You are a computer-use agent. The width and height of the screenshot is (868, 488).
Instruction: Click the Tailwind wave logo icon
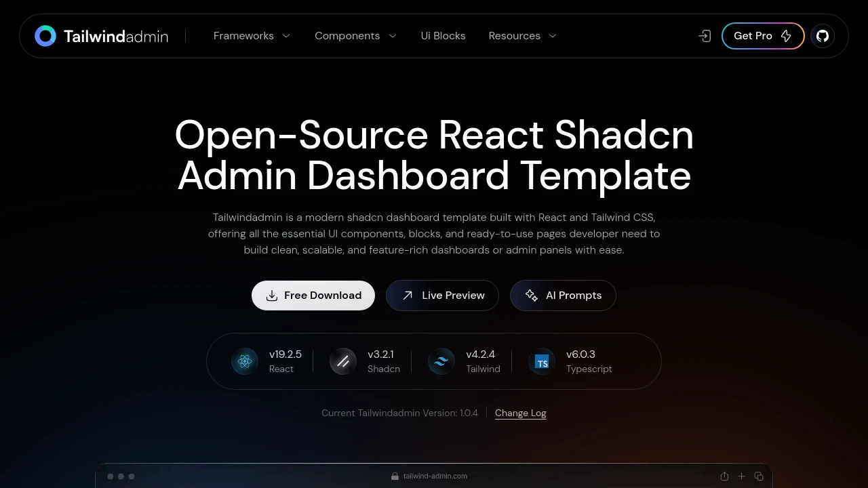point(441,361)
